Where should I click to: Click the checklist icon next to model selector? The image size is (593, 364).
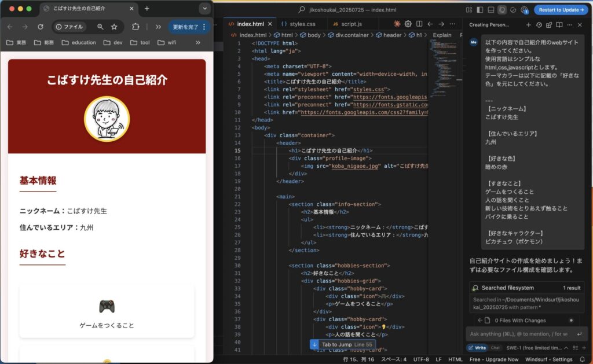click(x=576, y=348)
